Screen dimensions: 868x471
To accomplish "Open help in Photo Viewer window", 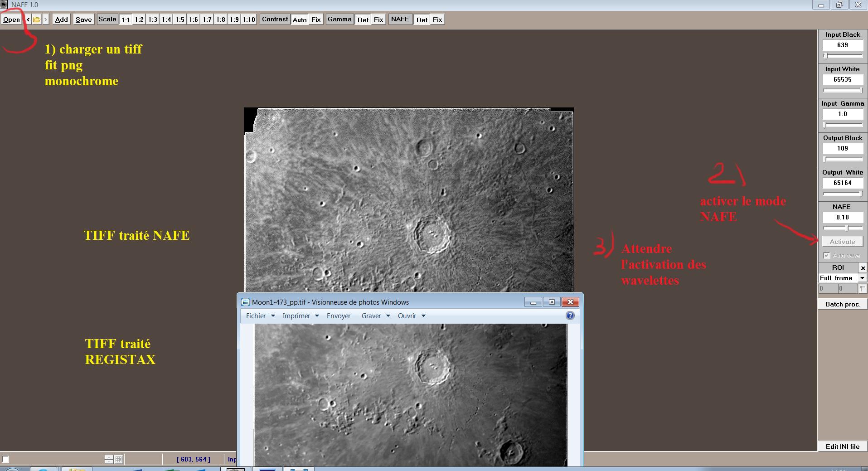I will point(570,316).
